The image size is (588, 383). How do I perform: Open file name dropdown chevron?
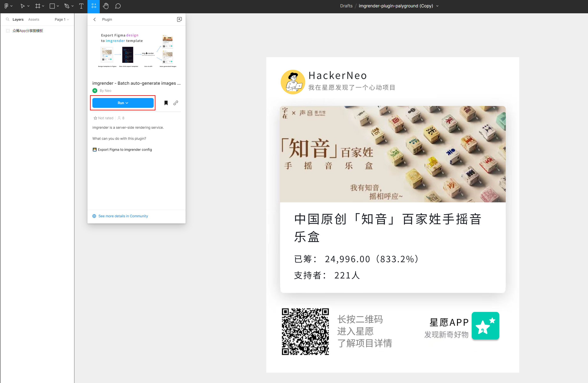(437, 6)
